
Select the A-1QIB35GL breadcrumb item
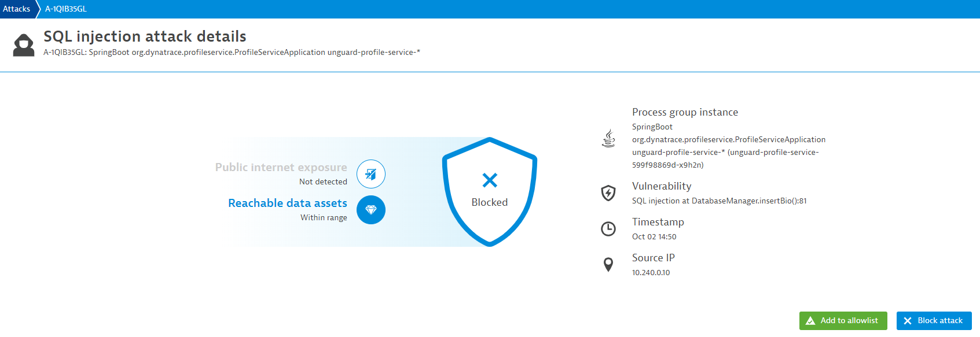tap(66, 9)
